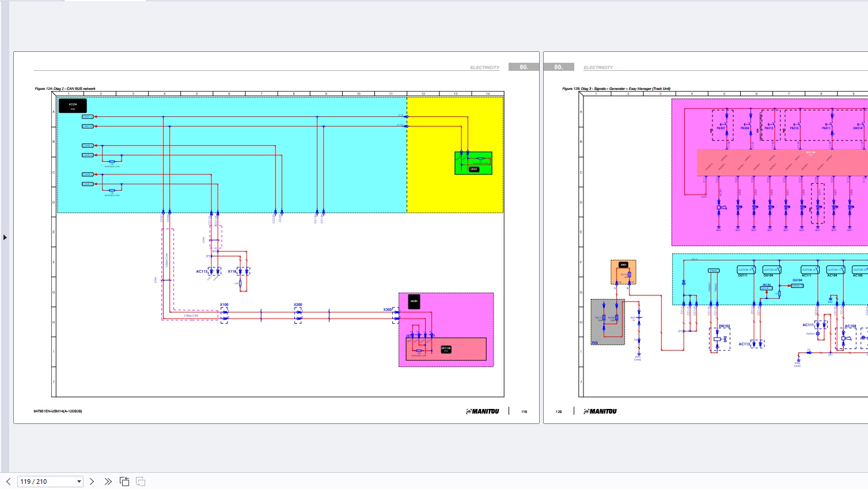Image resolution: width=868 pixels, height=489 pixels.
Task: Click the Manitou logo on page 120
Action: click(600, 411)
